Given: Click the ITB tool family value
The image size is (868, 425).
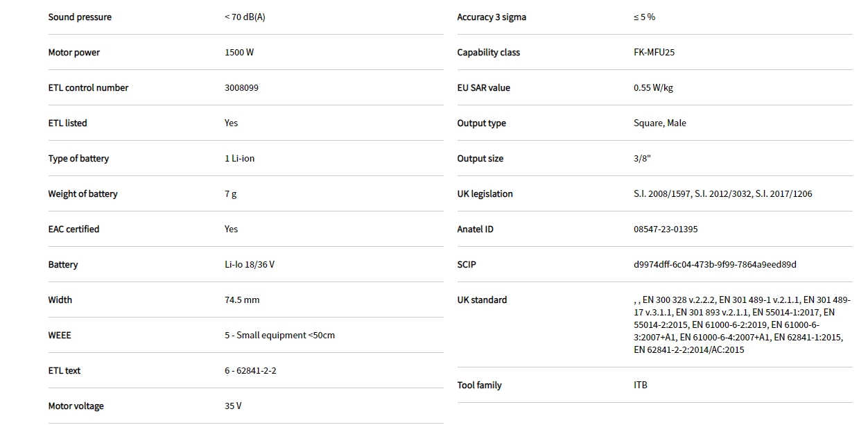Looking at the screenshot, I should point(641,385).
